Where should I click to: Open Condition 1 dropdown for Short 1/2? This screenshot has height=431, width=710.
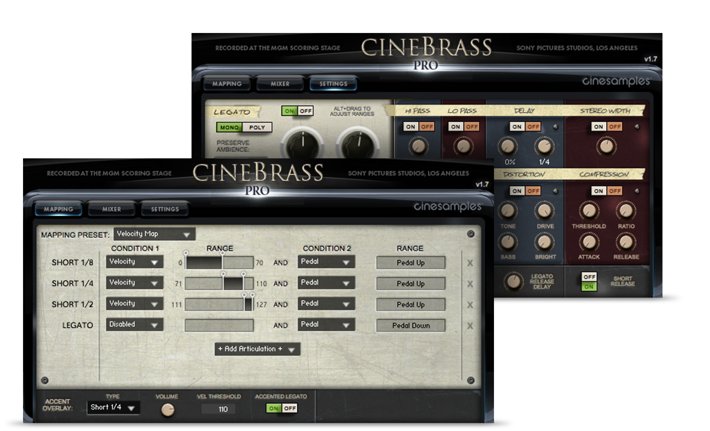[134, 304]
